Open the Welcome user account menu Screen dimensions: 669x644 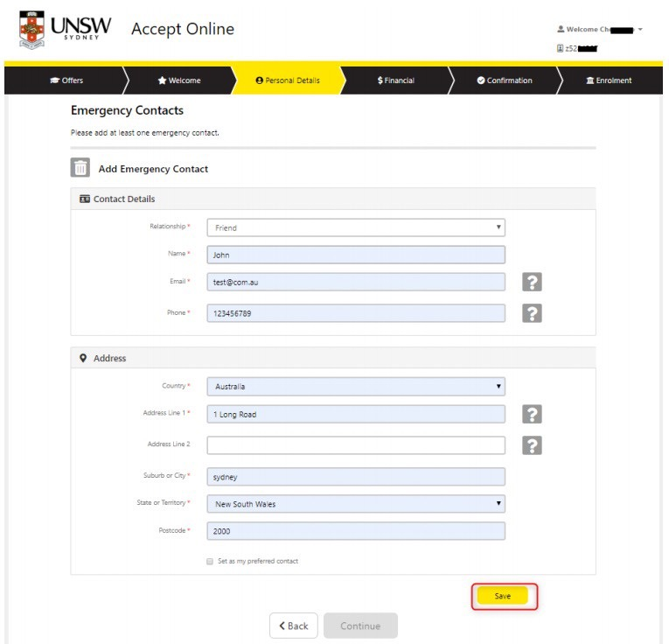[x=600, y=30]
